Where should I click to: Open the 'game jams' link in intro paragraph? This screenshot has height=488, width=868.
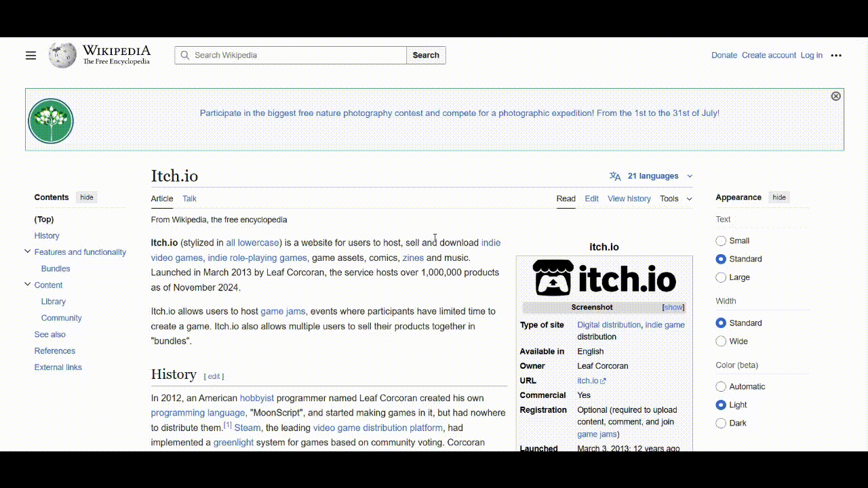click(x=283, y=311)
